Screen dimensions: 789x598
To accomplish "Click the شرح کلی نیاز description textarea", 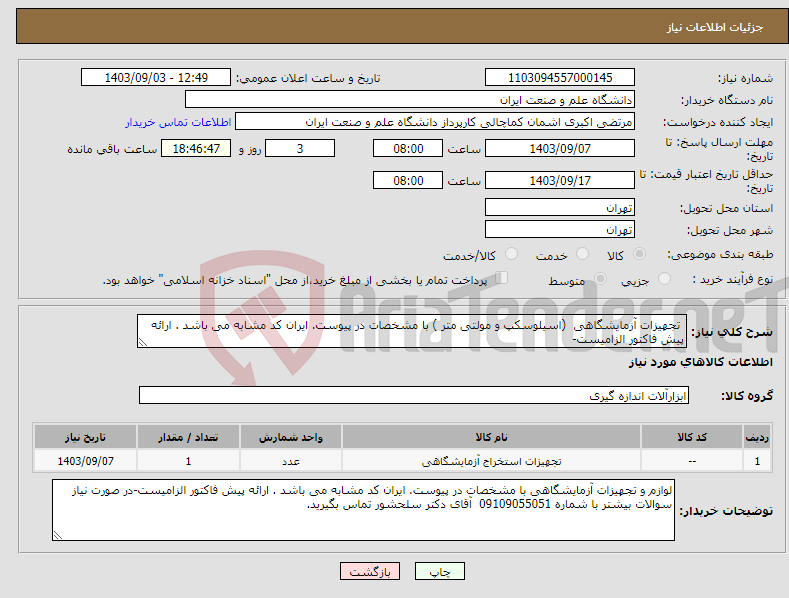I will (412, 331).
